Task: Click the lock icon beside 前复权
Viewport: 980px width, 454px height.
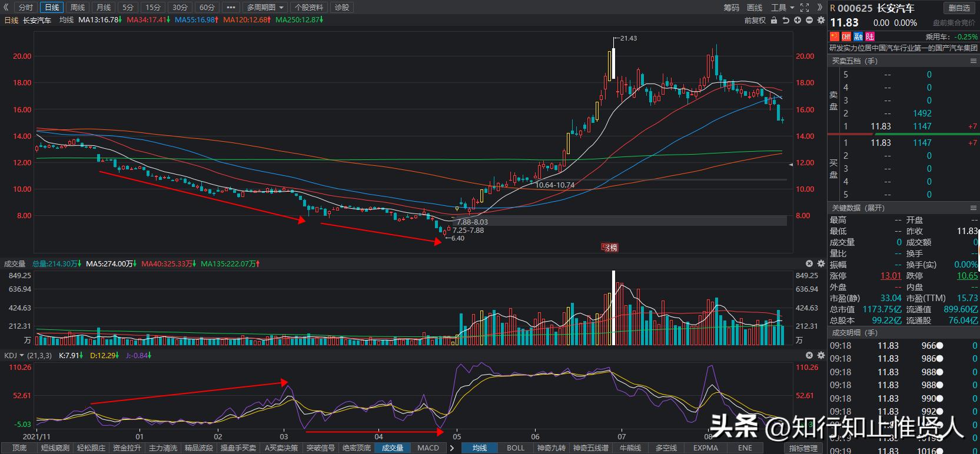Action: (774, 20)
